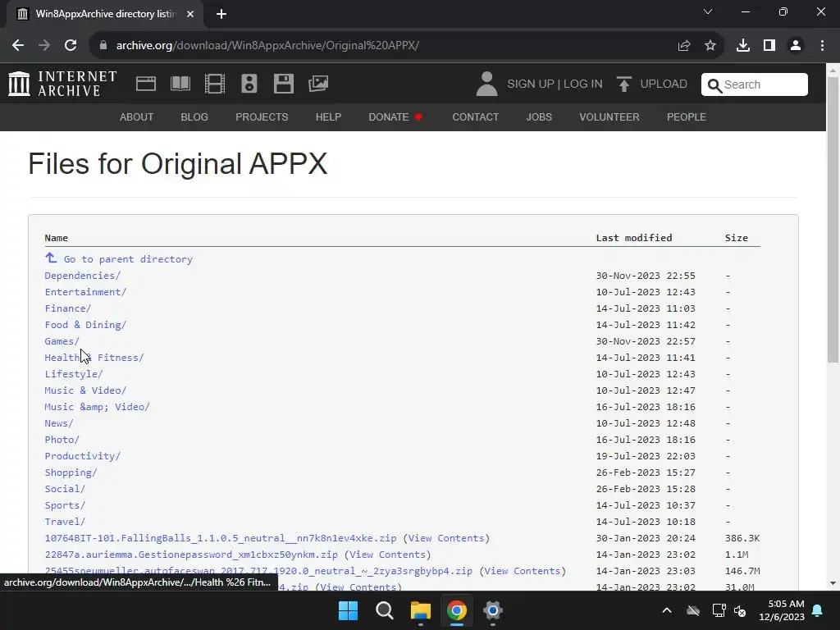Click the UPLOAD link
The height and width of the screenshot is (630, 840).
(664, 84)
